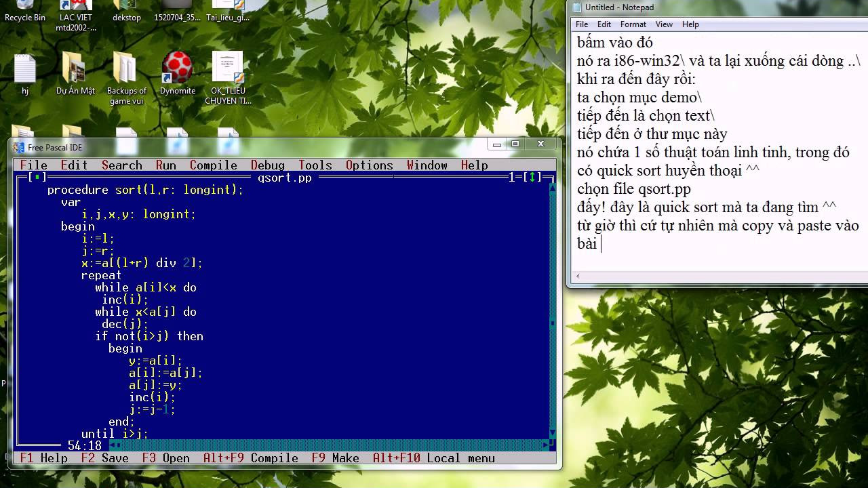Open the Edit menu in Free Pascal IDE
The width and height of the screenshot is (868, 488).
(75, 165)
